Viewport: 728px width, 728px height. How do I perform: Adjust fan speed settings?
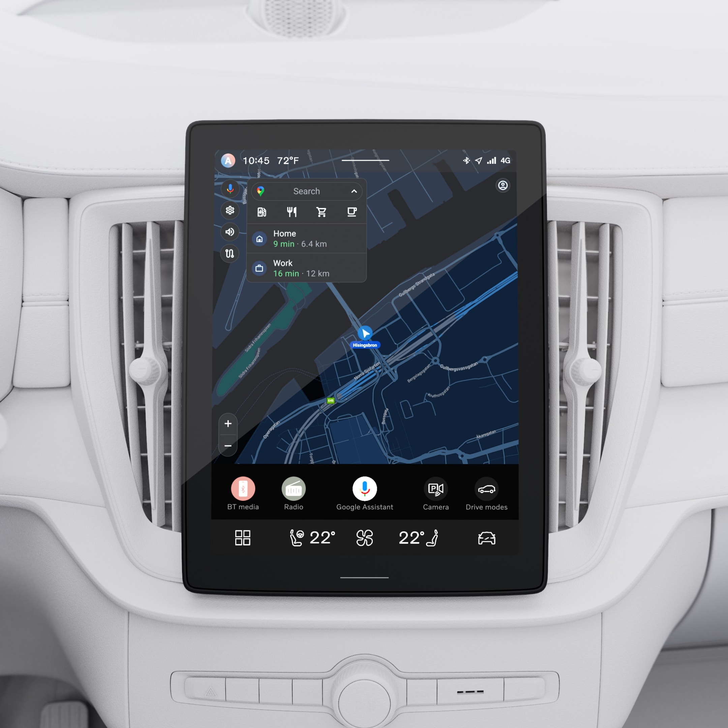pos(363,537)
